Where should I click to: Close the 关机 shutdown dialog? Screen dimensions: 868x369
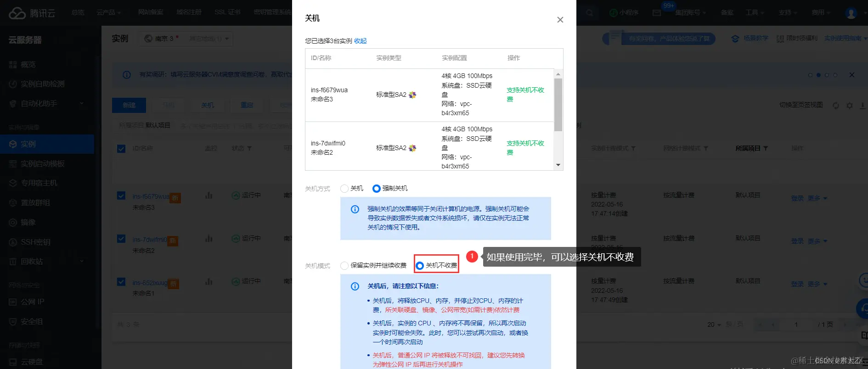click(560, 20)
